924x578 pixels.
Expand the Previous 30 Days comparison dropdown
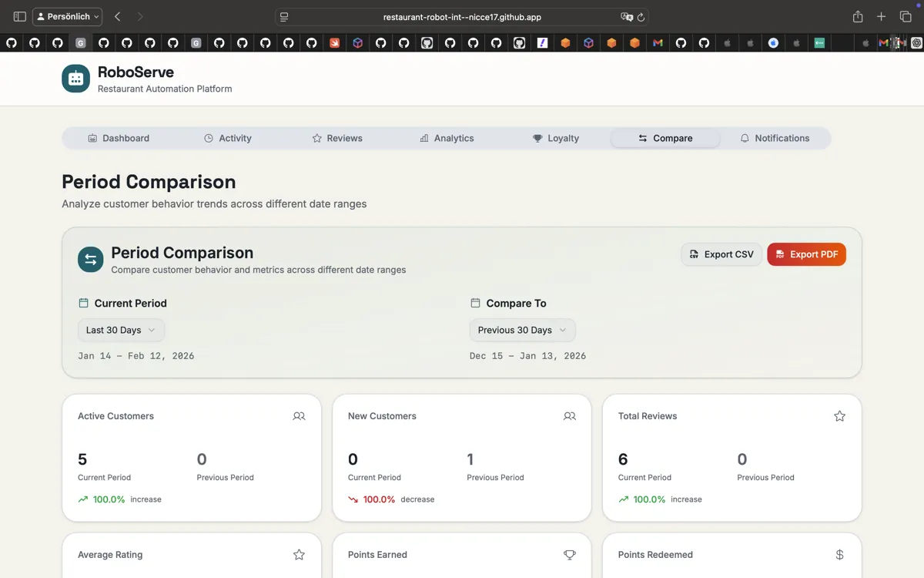522,330
